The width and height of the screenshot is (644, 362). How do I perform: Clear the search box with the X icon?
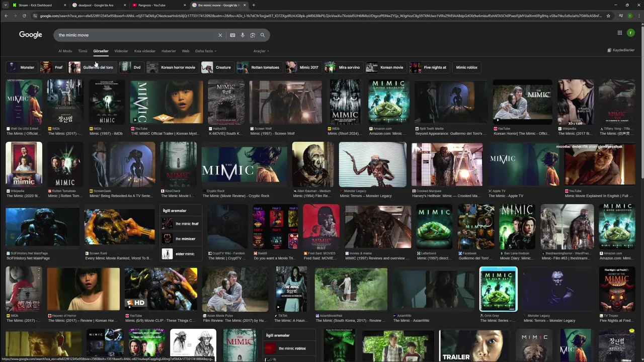(220, 35)
